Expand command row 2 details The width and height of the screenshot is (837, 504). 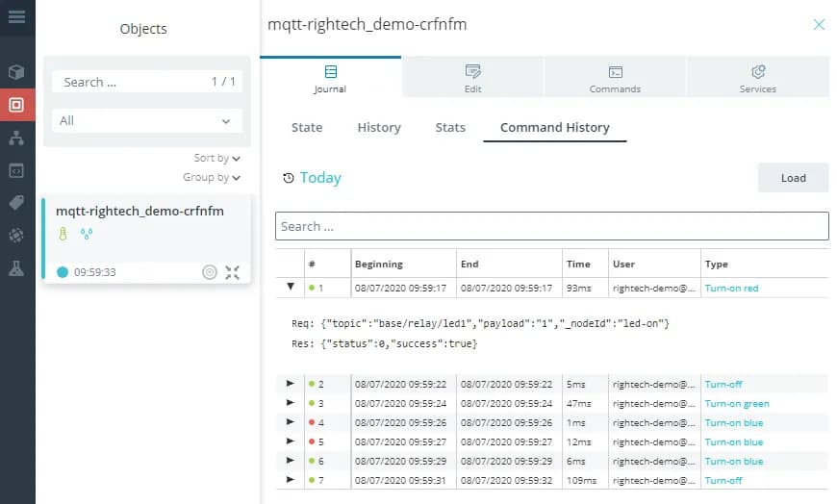pyautogui.click(x=291, y=384)
